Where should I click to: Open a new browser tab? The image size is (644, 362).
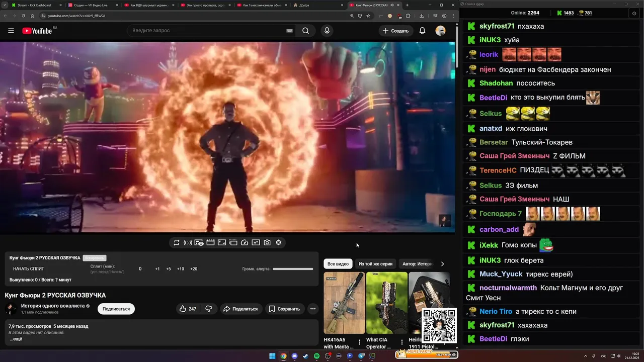[x=408, y=5]
